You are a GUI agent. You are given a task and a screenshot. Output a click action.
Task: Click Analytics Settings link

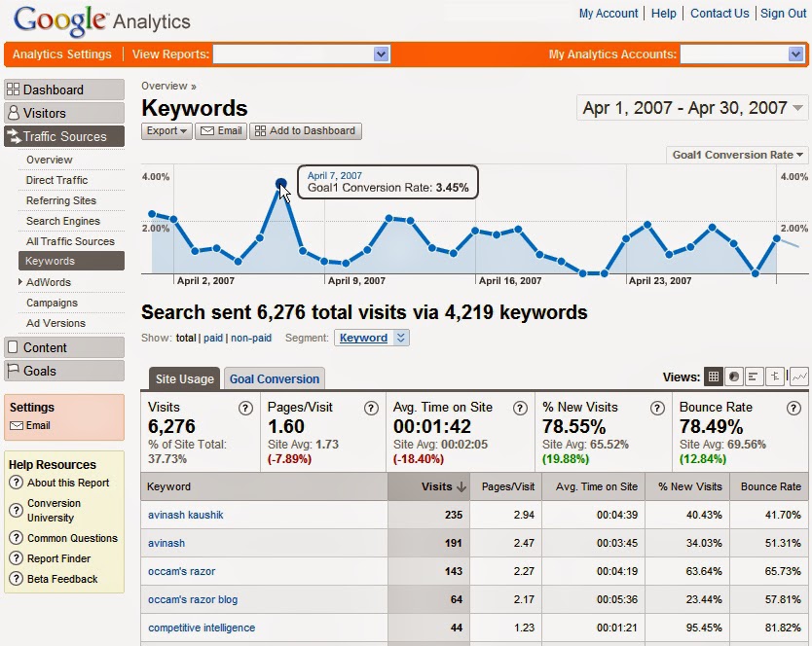(62, 54)
